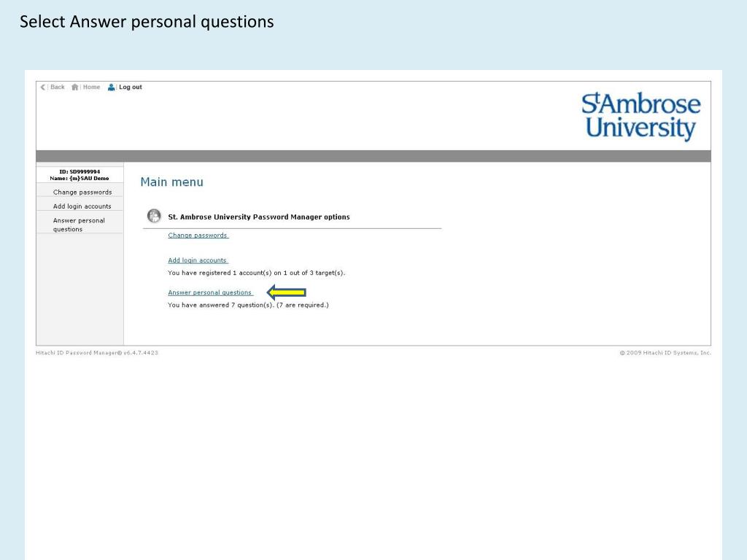Click the Password Manager options round icon
The height and width of the screenshot is (560, 747).
point(154,216)
